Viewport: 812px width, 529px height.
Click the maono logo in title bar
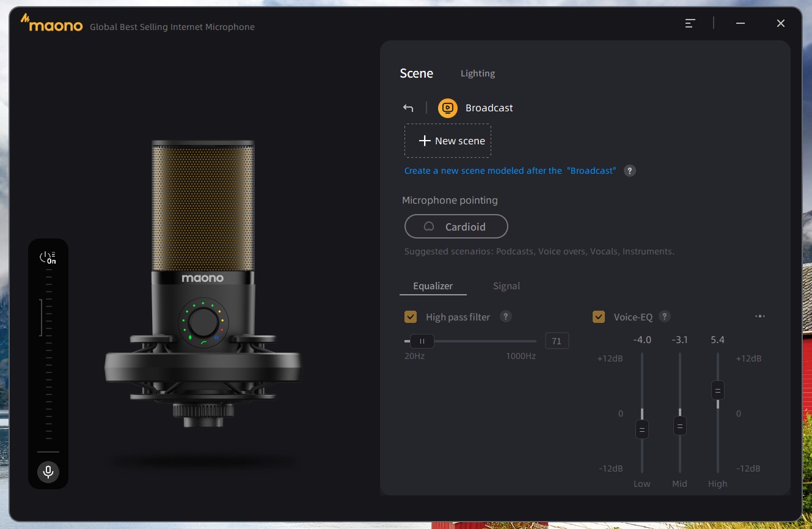(x=51, y=23)
